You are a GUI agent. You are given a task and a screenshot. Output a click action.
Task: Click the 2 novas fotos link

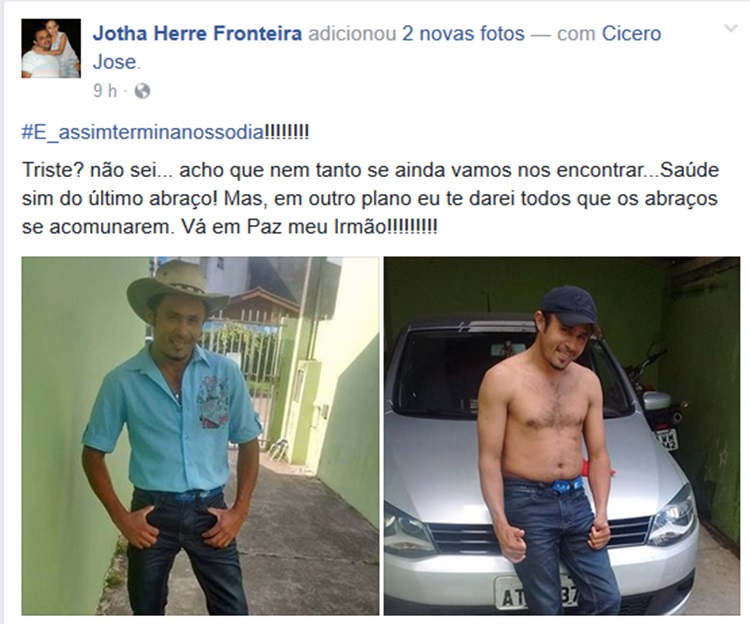pos(463,33)
